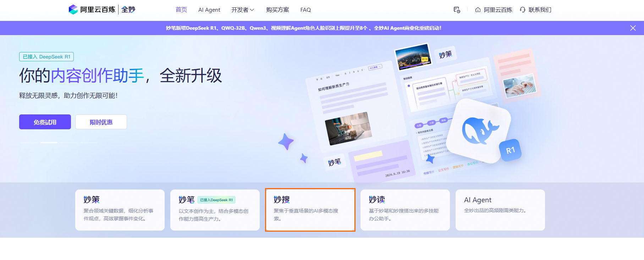
Task: Open the 妙笔 product card
Action: click(x=215, y=210)
